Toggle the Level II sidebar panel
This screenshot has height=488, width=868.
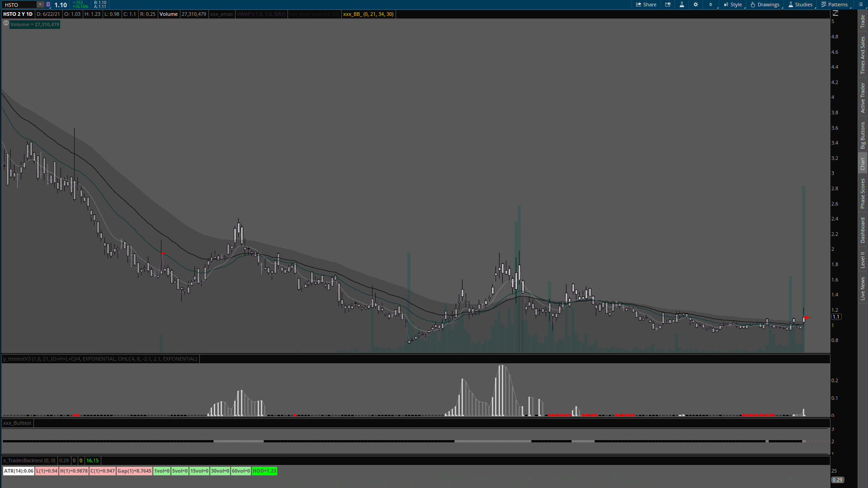(863, 260)
